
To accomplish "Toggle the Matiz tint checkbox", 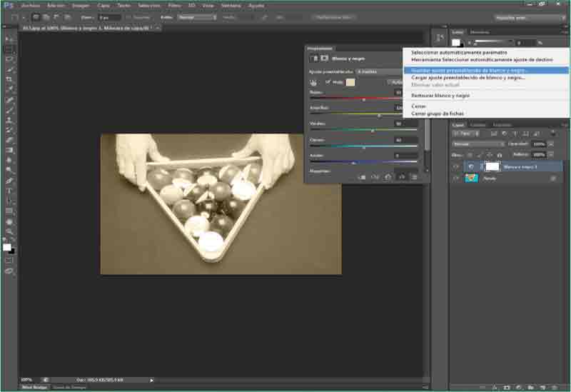I will [328, 82].
